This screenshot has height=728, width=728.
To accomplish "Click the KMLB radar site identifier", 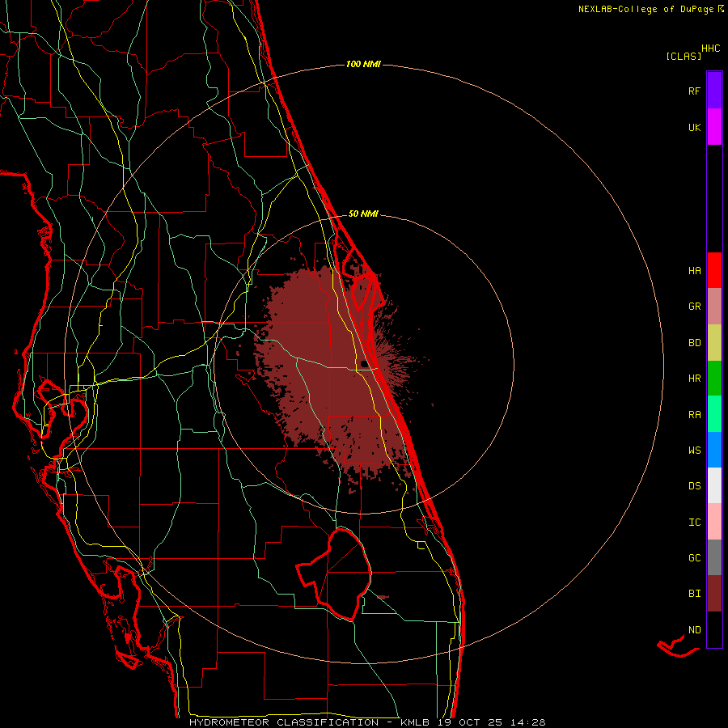I will 417,722.
